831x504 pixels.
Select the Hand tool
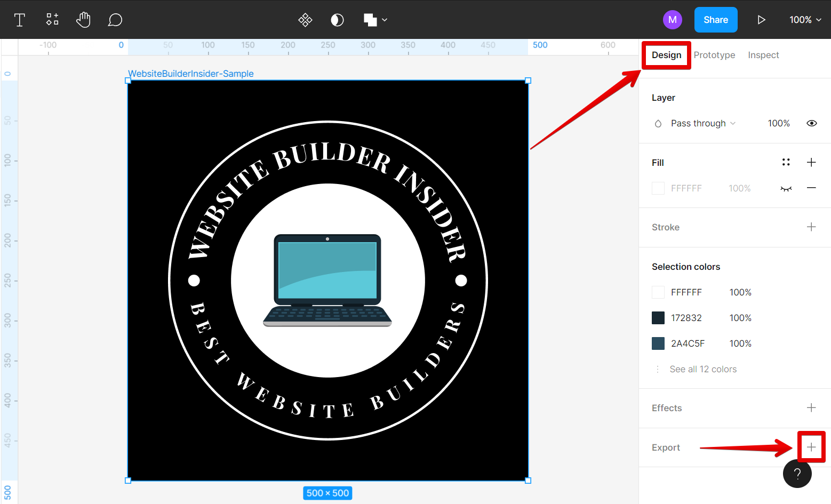tap(83, 20)
